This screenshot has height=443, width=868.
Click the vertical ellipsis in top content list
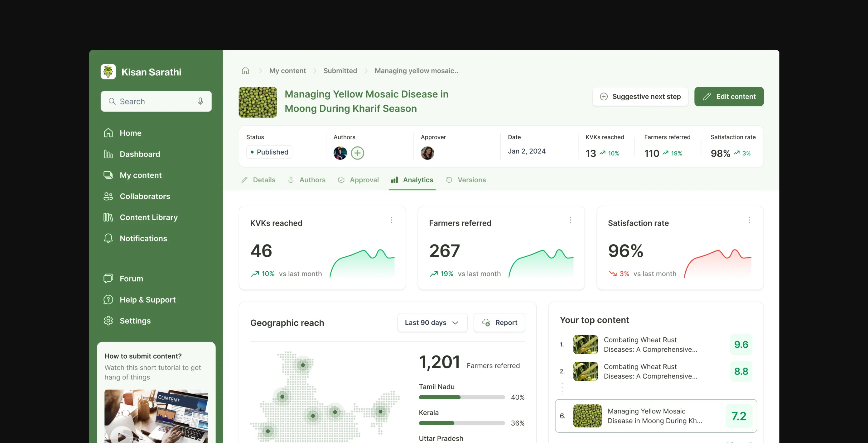point(562,389)
